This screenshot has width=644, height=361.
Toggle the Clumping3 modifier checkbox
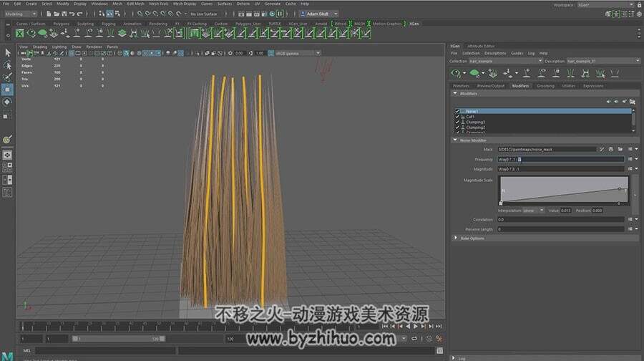coord(457,122)
